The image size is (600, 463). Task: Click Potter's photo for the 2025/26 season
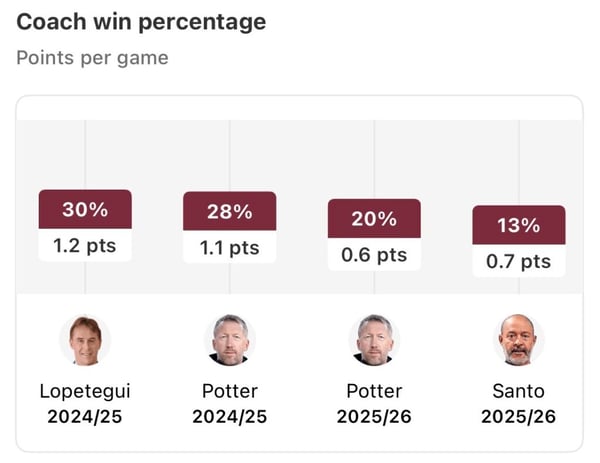click(x=374, y=340)
